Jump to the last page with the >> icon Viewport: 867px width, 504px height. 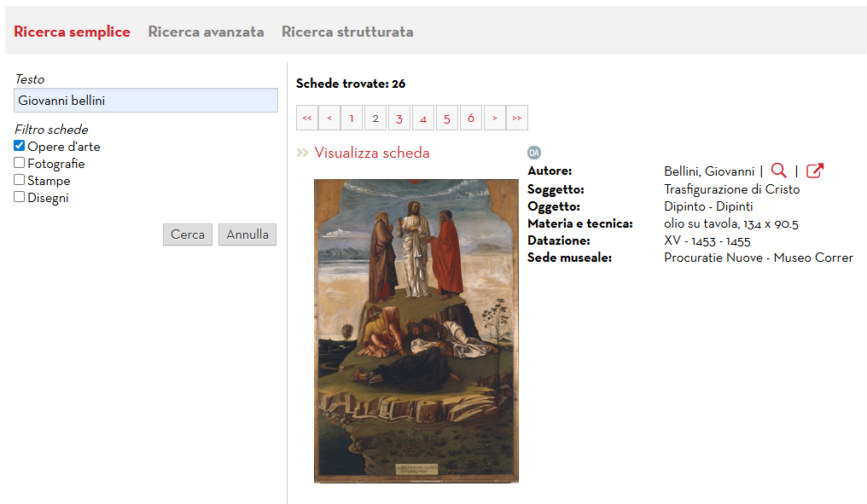(516, 118)
